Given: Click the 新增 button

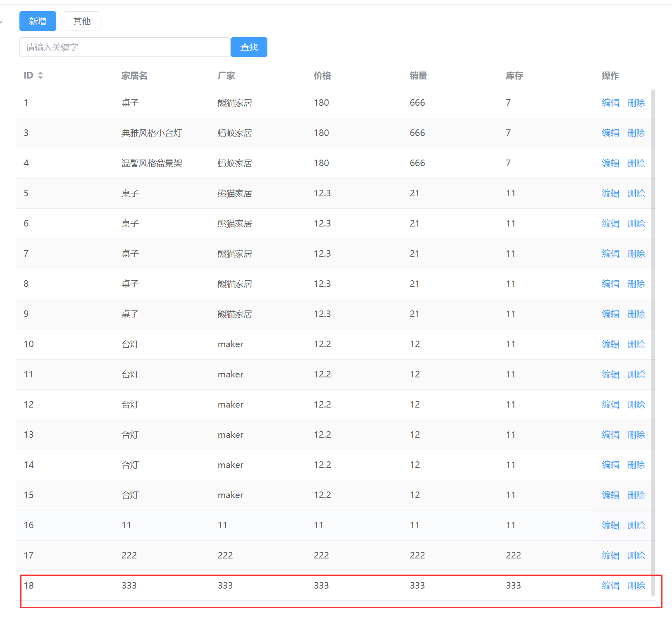Looking at the screenshot, I should coord(38,21).
